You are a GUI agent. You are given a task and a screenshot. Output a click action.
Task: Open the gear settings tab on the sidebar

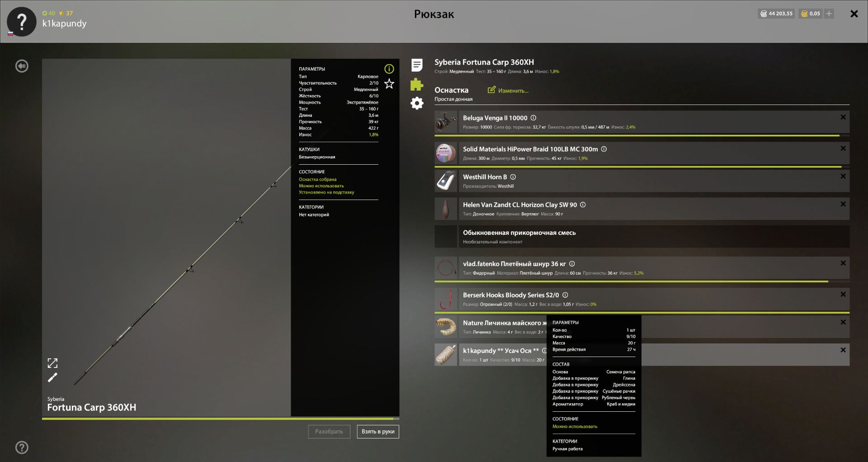coord(416,103)
